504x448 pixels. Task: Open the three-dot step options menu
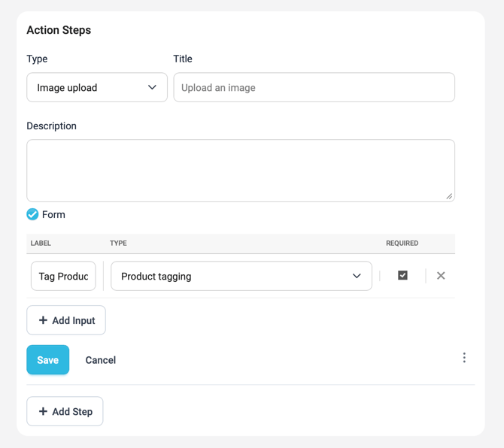[464, 358]
